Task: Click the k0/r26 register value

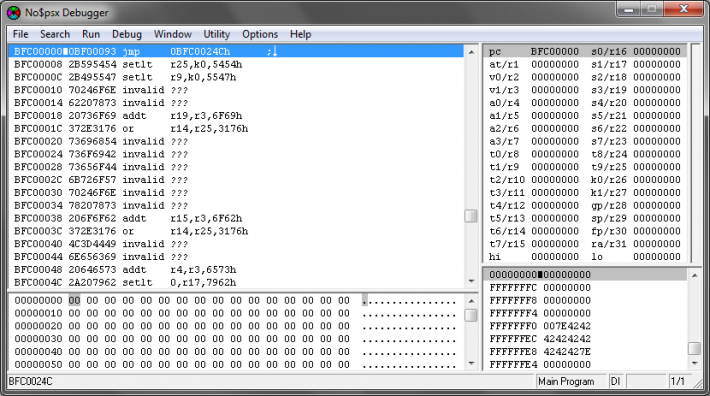Action: tap(657, 180)
